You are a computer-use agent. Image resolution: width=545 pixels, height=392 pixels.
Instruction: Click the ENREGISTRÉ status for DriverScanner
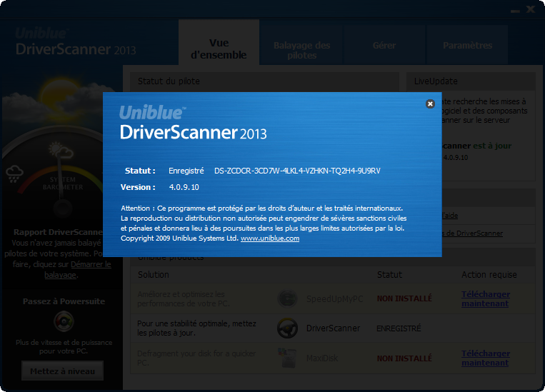(x=399, y=328)
